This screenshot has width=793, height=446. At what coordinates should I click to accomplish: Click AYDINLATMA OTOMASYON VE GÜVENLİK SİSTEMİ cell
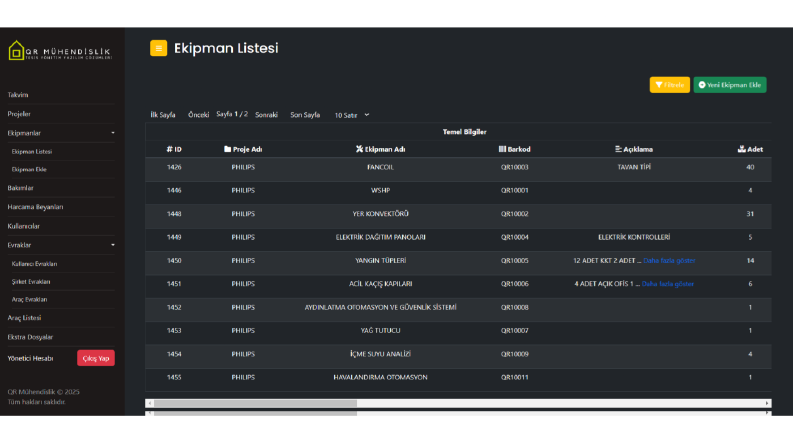[380, 307]
